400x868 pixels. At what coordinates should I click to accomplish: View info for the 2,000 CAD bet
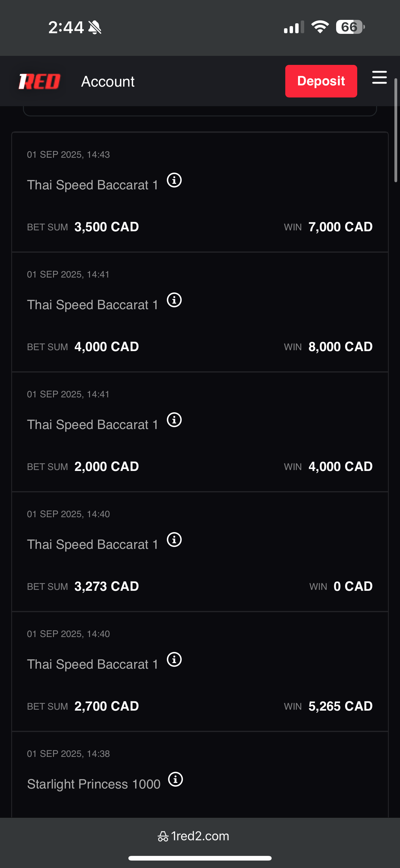click(x=174, y=420)
